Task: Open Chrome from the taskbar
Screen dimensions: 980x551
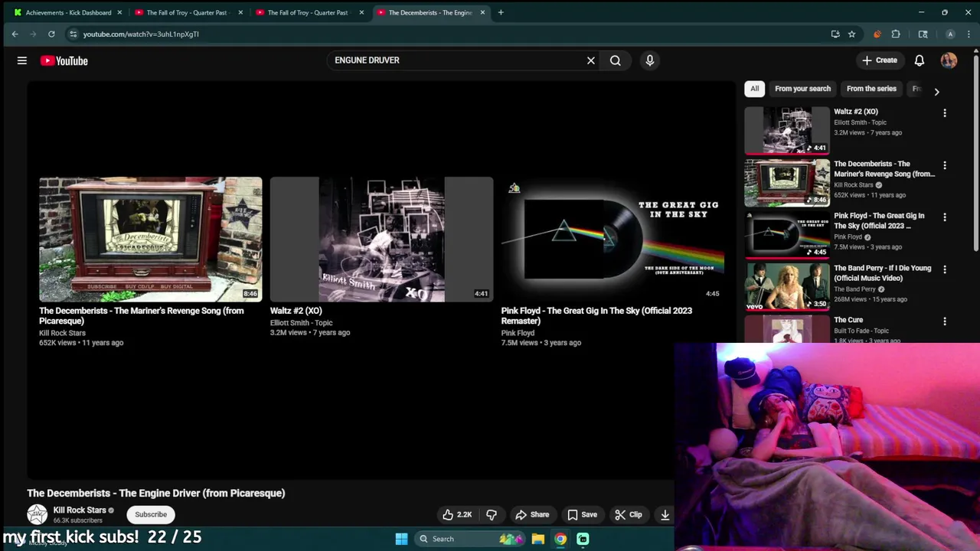Action: point(560,539)
